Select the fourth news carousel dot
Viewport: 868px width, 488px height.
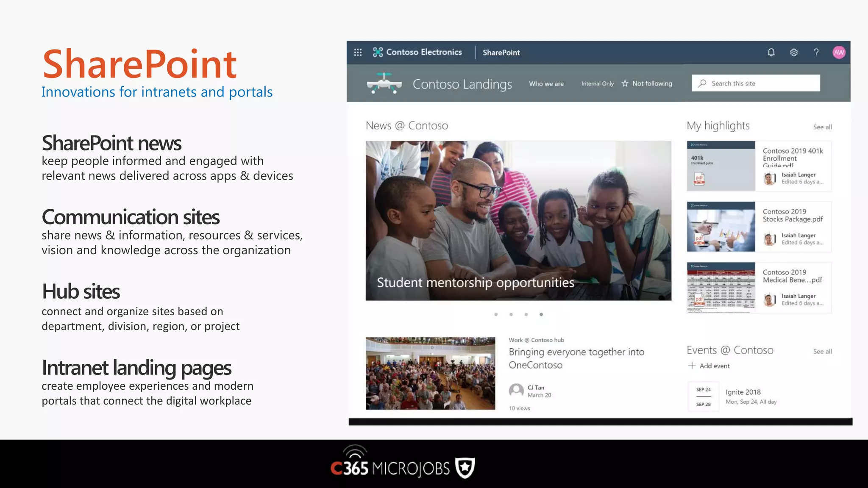pos(541,314)
